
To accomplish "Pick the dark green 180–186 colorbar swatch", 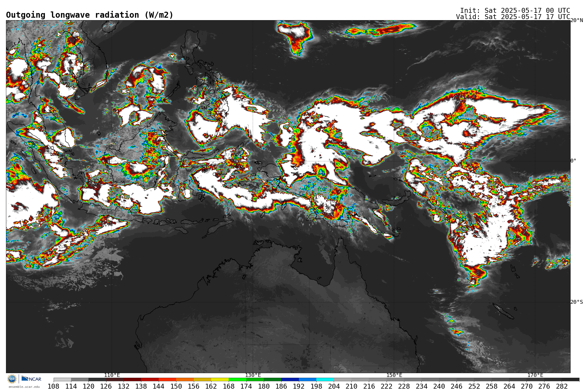I will (272, 379).
